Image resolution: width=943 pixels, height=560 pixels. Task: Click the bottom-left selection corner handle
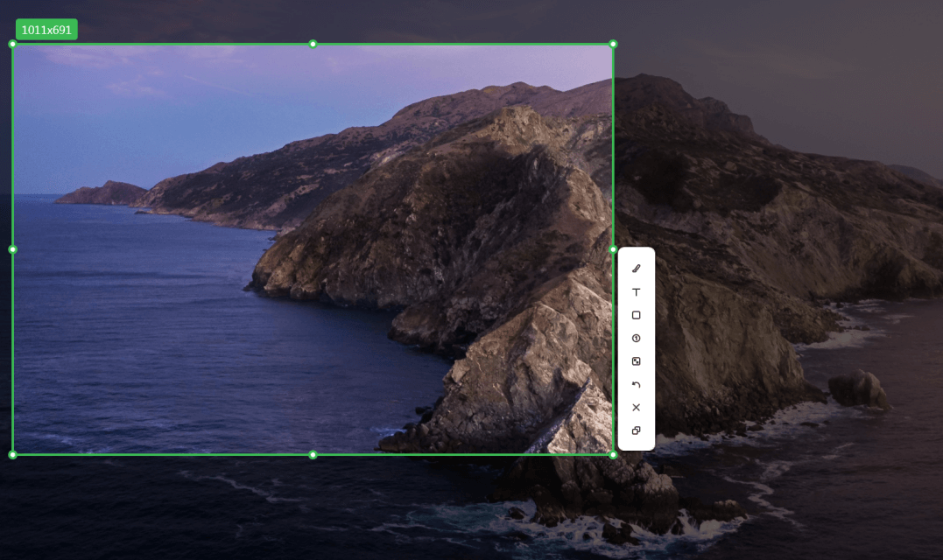click(12, 455)
